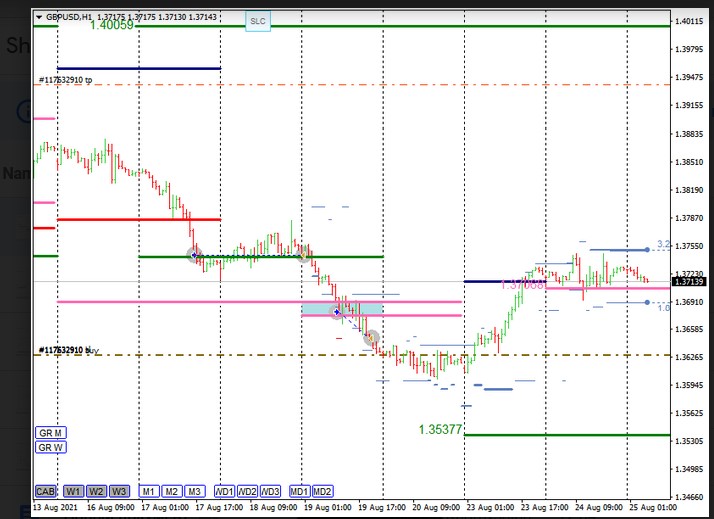Click the MD2 button
This screenshot has height=519, width=714.
pyautogui.click(x=322, y=492)
